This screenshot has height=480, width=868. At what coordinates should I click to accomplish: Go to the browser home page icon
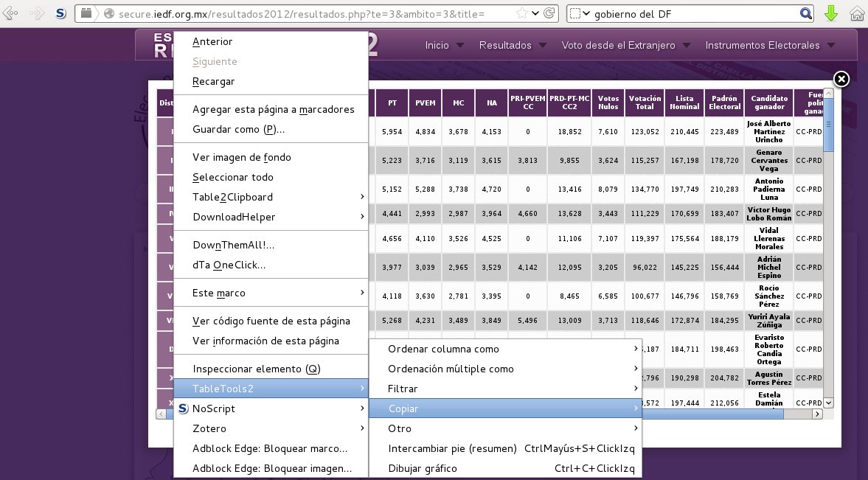tap(856, 13)
